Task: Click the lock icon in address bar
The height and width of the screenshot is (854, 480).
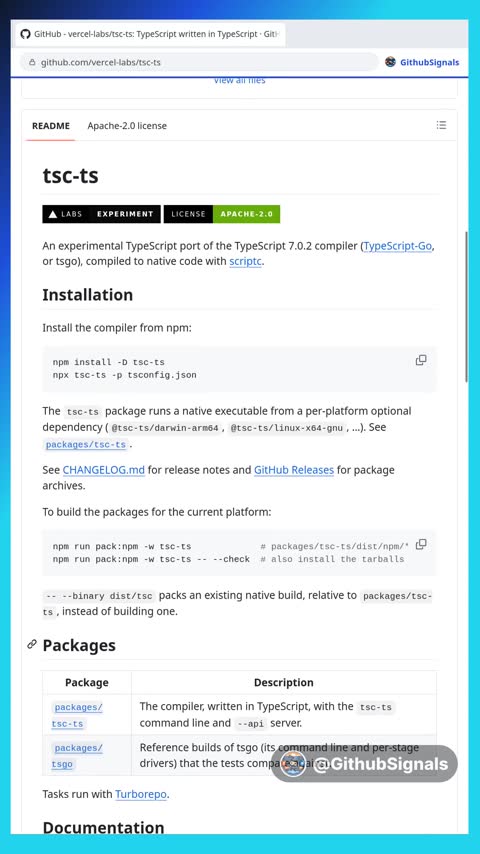Action: pos(32,63)
